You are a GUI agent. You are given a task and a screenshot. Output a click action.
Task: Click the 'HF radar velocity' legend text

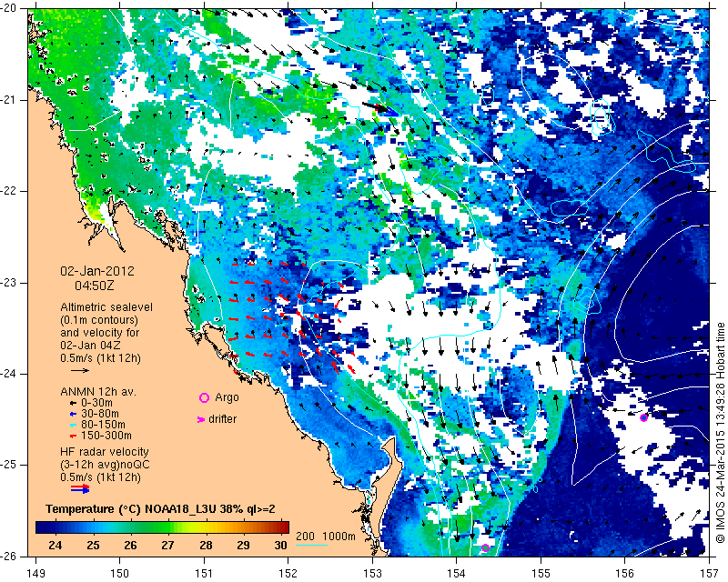pyautogui.click(x=105, y=452)
